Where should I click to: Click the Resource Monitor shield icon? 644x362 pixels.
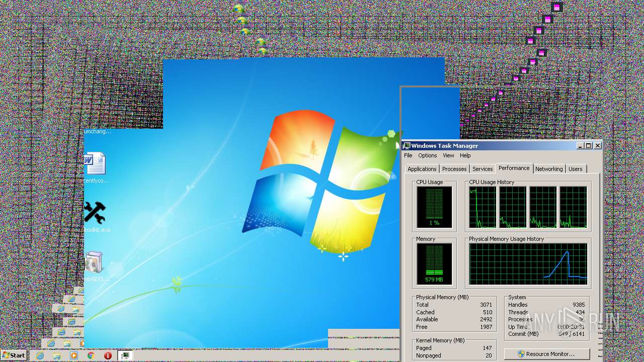coord(521,354)
